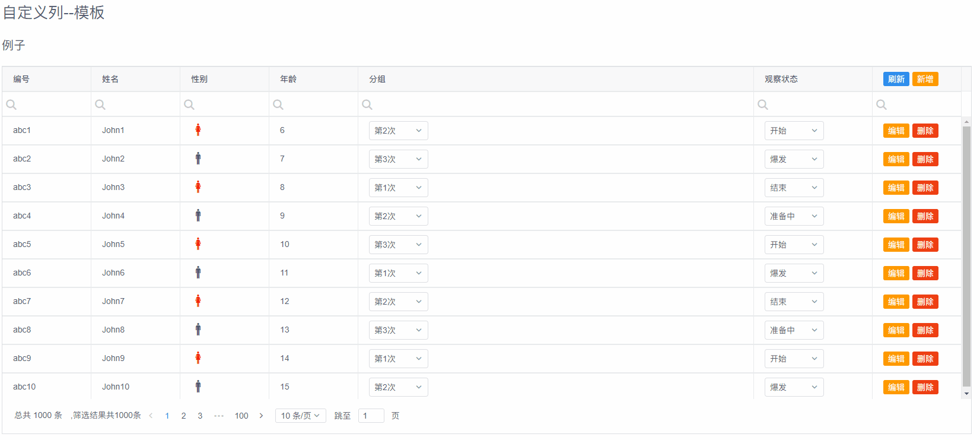Click the 跳至 page number input field
Screen dimensions: 980x440
(371, 416)
